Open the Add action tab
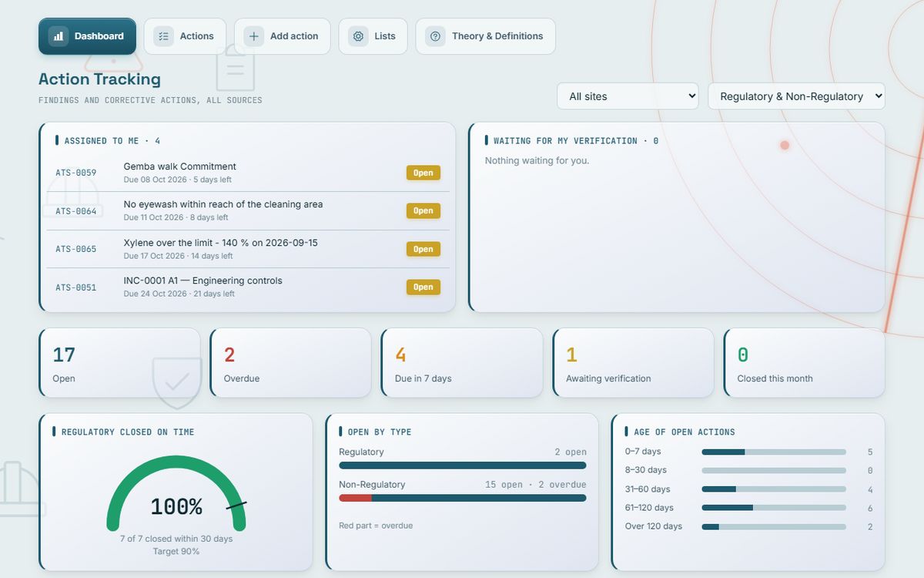Viewport: 924px width, 578px height. click(x=282, y=36)
